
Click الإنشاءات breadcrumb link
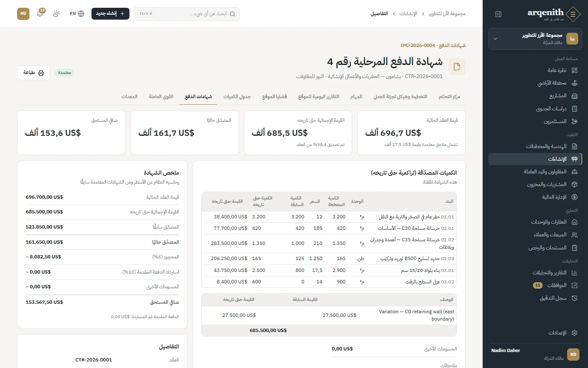point(408,13)
